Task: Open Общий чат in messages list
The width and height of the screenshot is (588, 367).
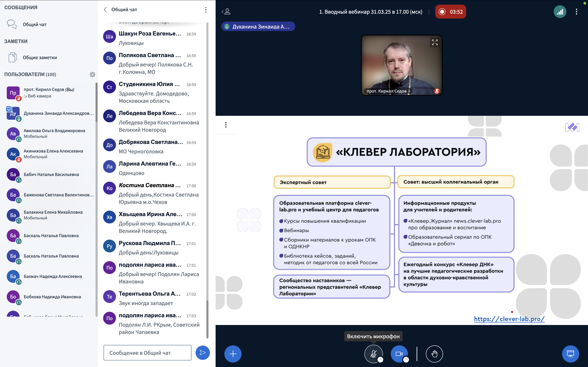Action: (35, 24)
